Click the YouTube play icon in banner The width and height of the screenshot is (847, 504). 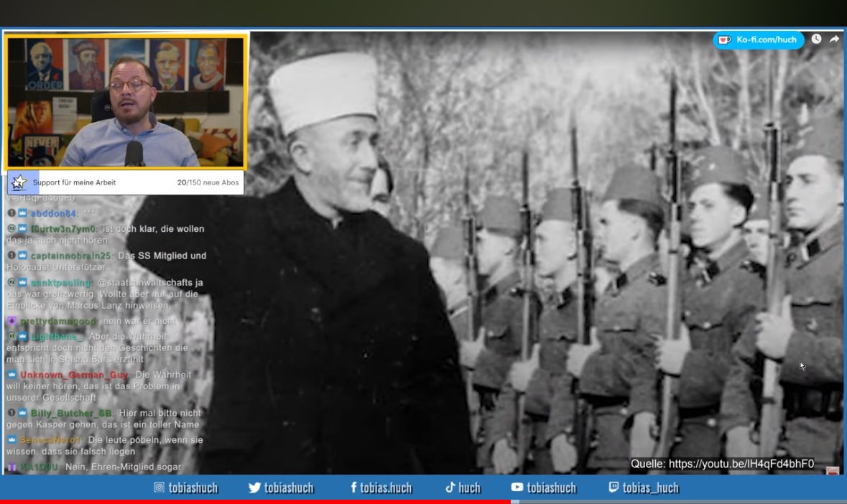[517, 487]
